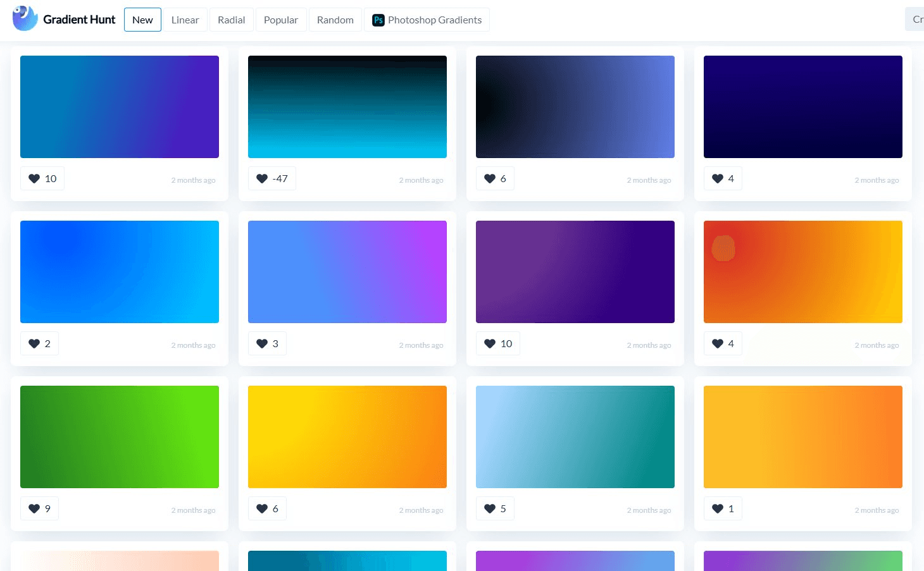The width and height of the screenshot is (924, 571).
Task: Click '2 months ago' on the 9 likes card
Action: point(193,510)
